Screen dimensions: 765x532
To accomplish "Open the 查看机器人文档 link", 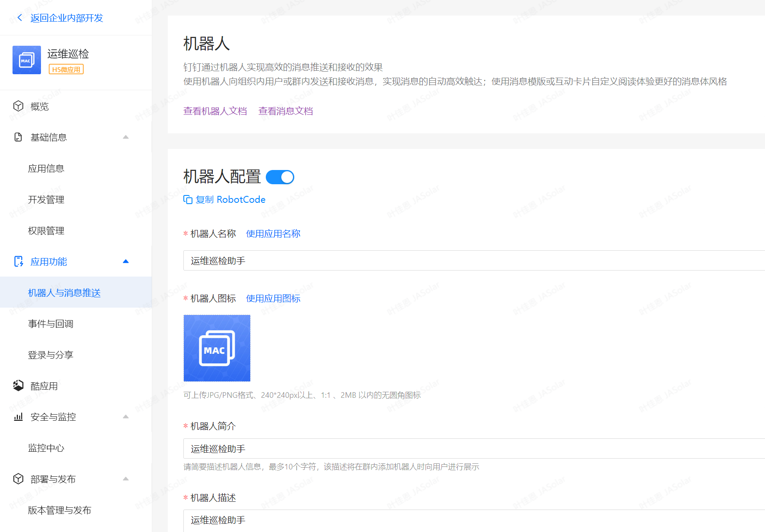I will tap(215, 111).
